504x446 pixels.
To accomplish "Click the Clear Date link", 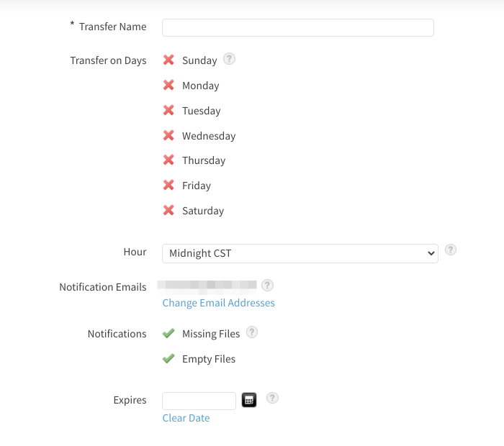I will pyautogui.click(x=186, y=418).
